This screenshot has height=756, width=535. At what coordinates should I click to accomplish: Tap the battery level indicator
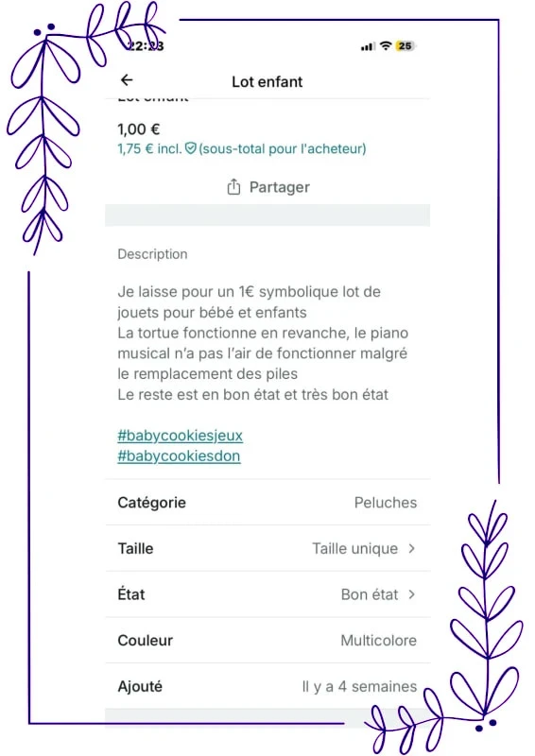406,45
